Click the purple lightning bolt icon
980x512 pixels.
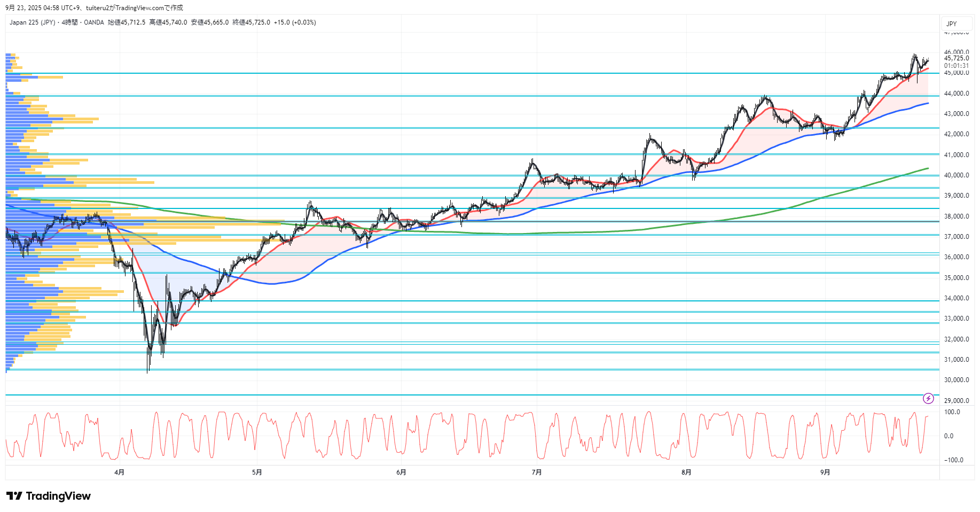click(x=928, y=398)
